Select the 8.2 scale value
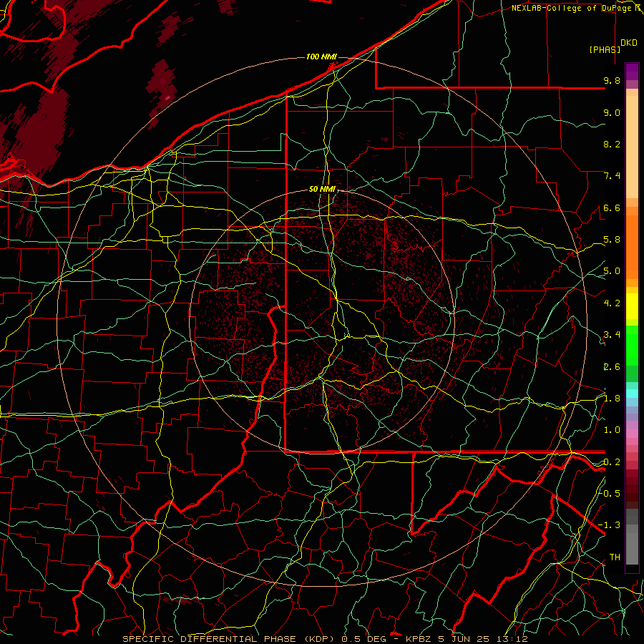Image resolution: width=644 pixels, height=644 pixels. click(612, 144)
